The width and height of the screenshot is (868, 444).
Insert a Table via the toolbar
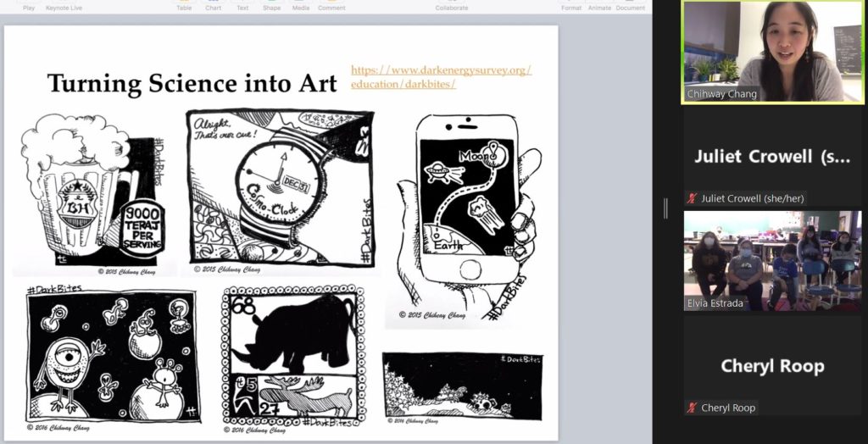coord(184,7)
